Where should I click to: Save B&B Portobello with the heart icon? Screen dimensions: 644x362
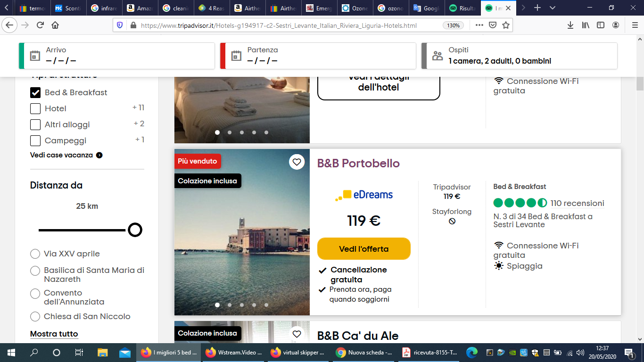coord(297,162)
